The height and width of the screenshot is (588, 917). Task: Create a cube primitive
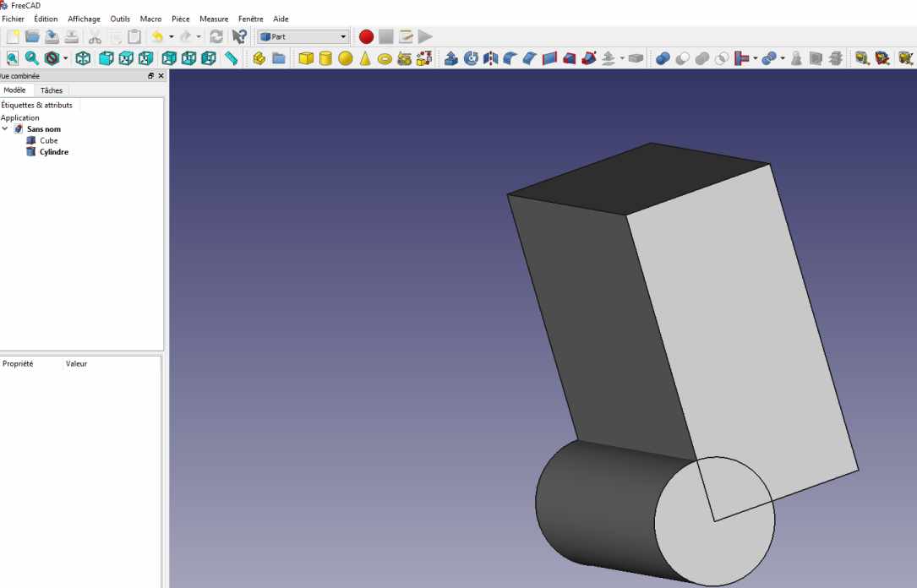point(306,58)
